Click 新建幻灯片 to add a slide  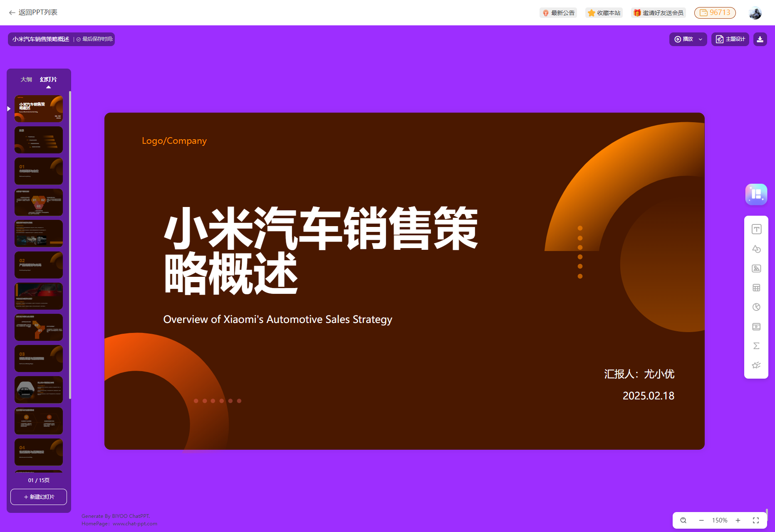pyautogui.click(x=39, y=497)
